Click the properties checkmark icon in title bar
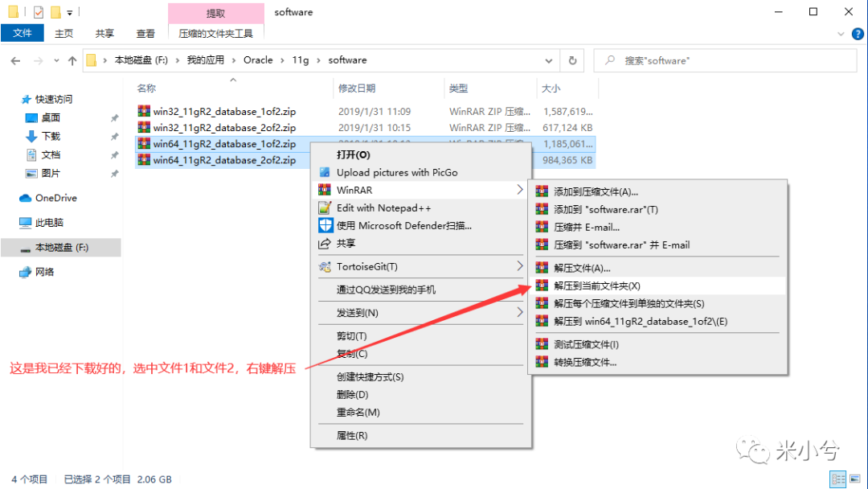This screenshot has height=489, width=868. [39, 11]
